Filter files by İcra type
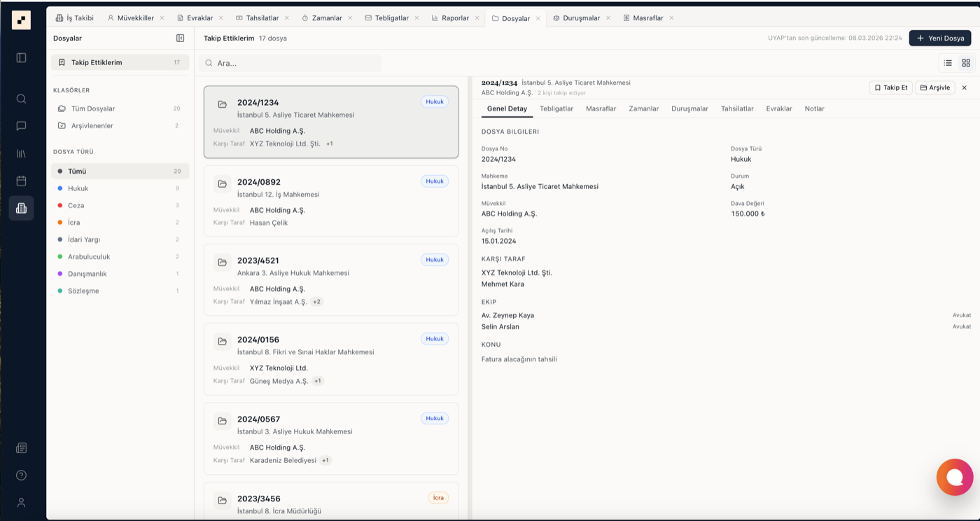Image resolution: width=980 pixels, height=521 pixels. pyautogui.click(x=73, y=223)
